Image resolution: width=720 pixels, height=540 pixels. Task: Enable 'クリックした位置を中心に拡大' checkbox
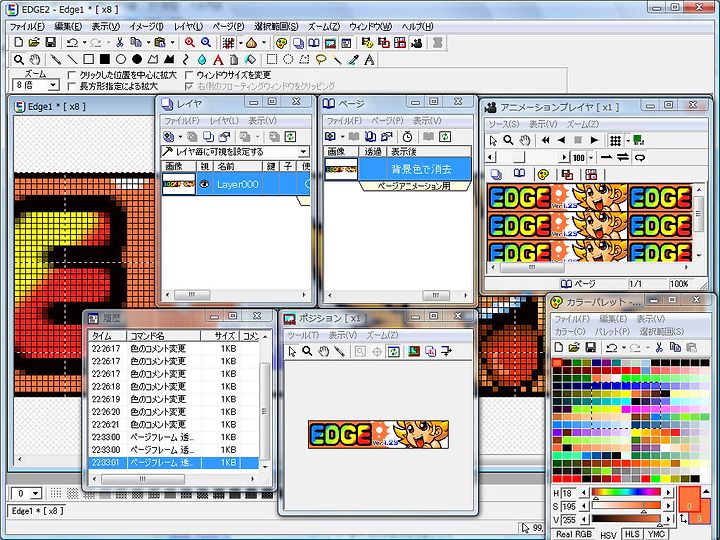pyautogui.click(x=71, y=75)
